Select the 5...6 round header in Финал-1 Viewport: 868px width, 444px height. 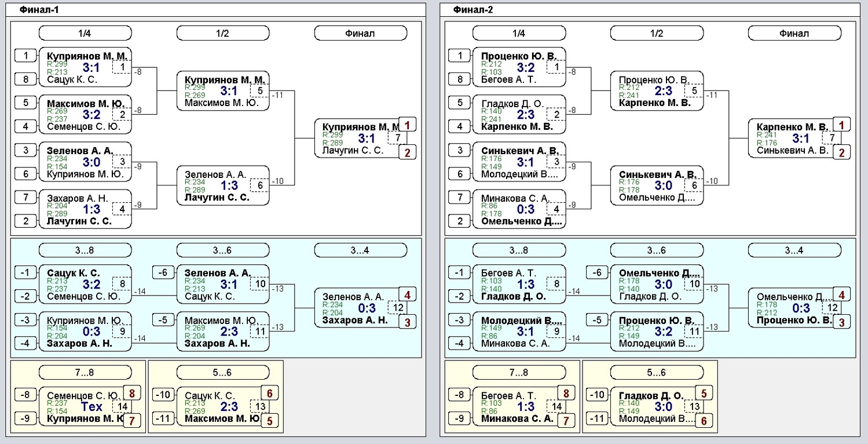click(x=223, y=372)
